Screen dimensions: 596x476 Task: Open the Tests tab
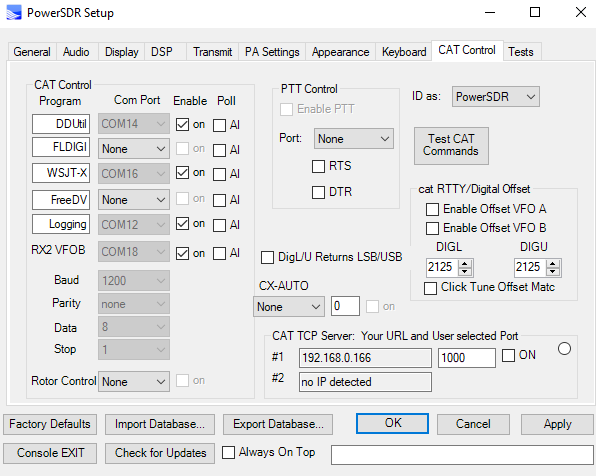[521, 52]
